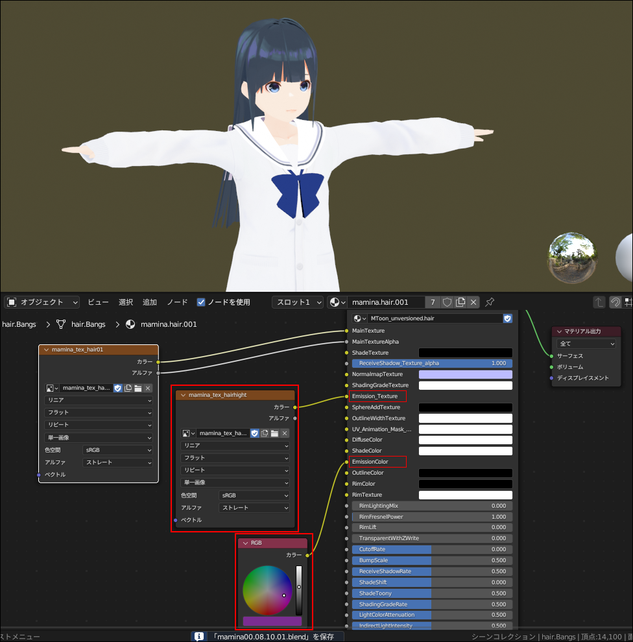Screen dimensions: 633x642
Task: Click the material name field mamina.hair.001
Action: click(386, 302)
